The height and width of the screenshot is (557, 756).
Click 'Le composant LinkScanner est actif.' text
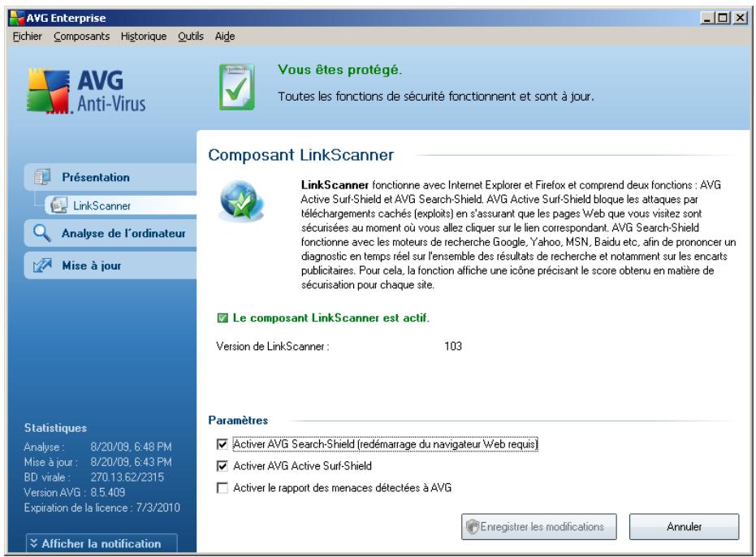(x=330, y=317)
